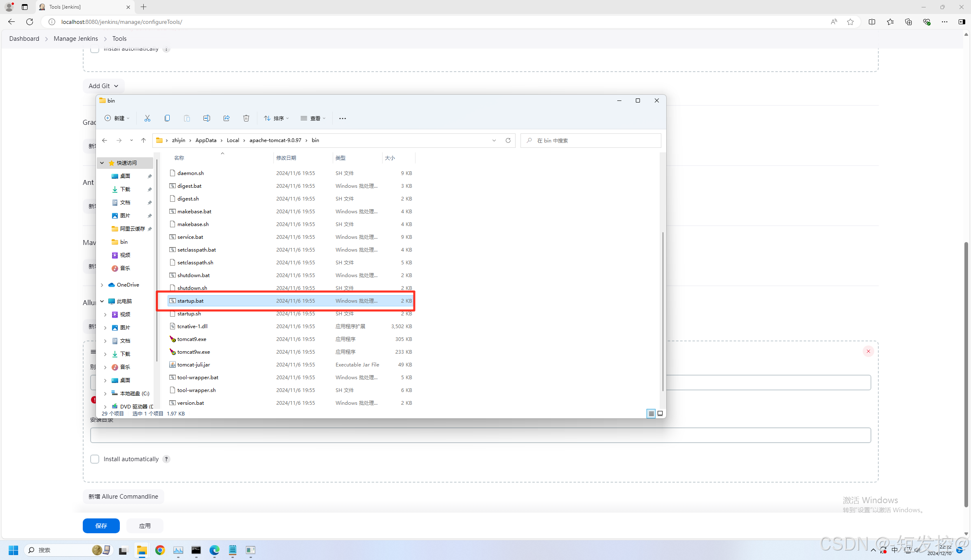Select the Rename icon in Explorer toolbar
971x560 pixels.
point(207,118)
